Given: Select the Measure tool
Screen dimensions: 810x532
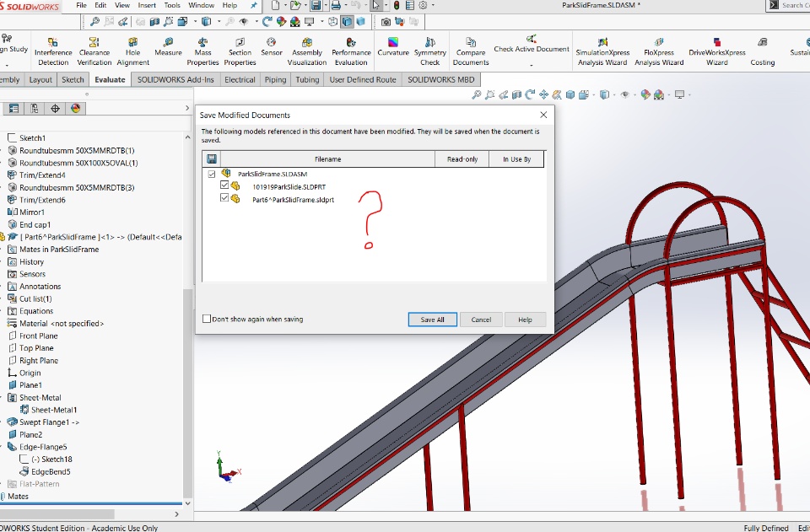Looking at the screenshot, I should 168,47.
